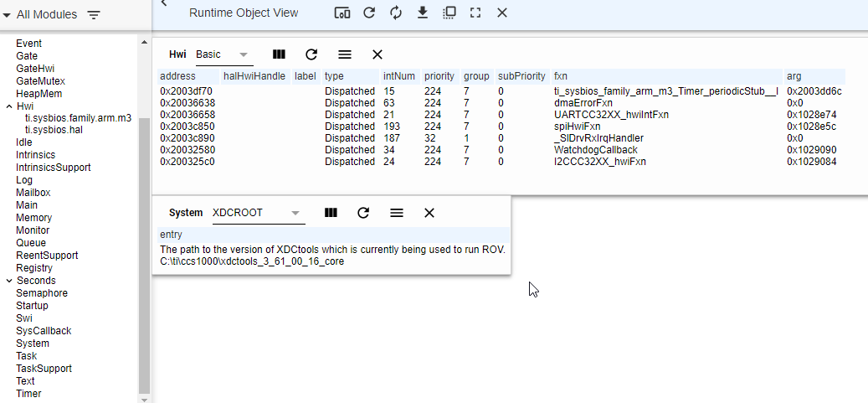Close the System view
Screen dimensions: 868x403
tap(429, 213)
